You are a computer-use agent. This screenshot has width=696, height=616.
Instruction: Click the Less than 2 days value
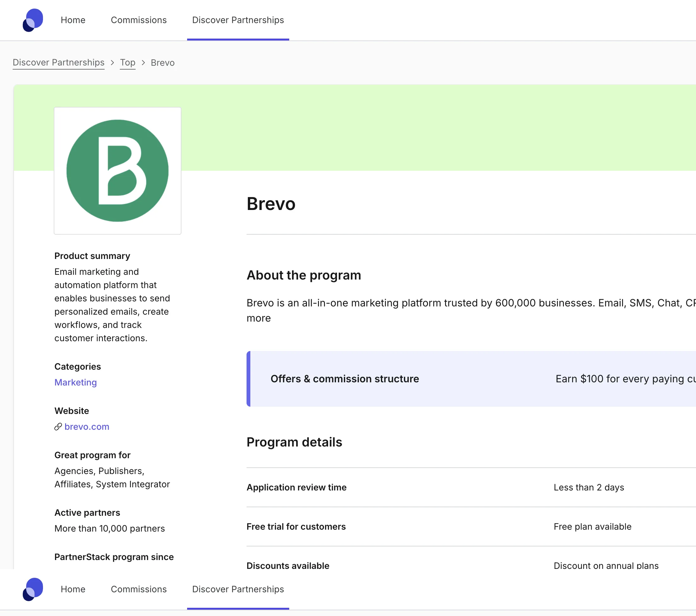pyautogui.click(x=589, y=487)
